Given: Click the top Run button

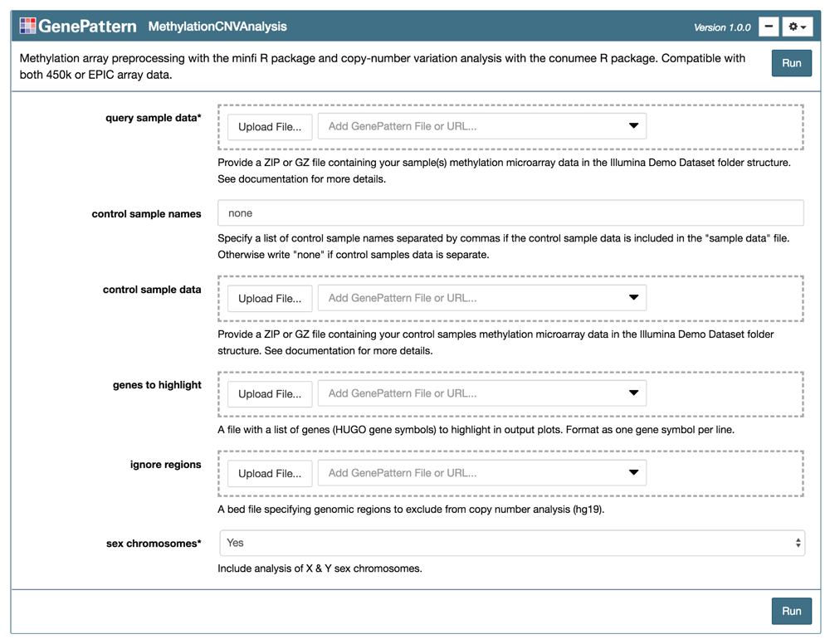Looking at the screenshot, I should click(x=791, y=63).
